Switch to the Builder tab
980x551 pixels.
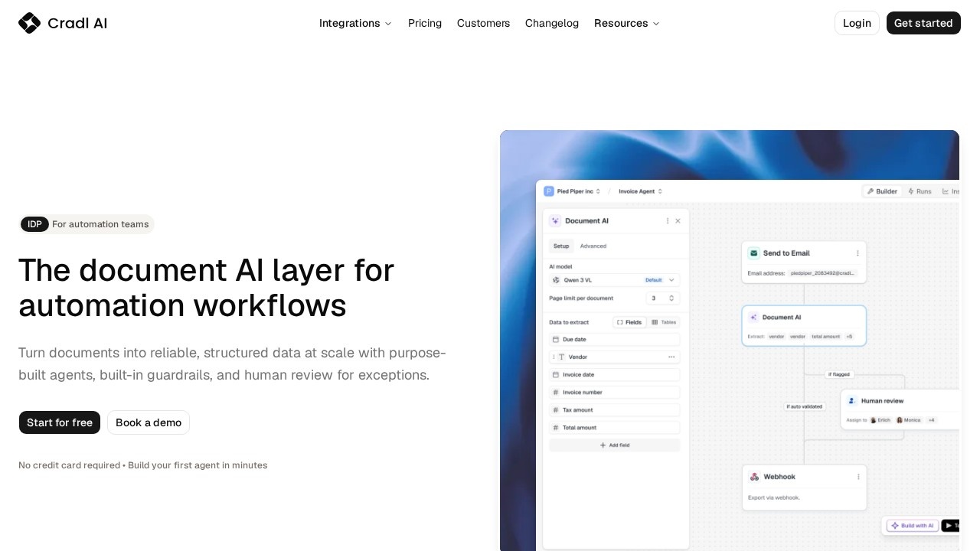pyautogui.click(x=882, y=191)
